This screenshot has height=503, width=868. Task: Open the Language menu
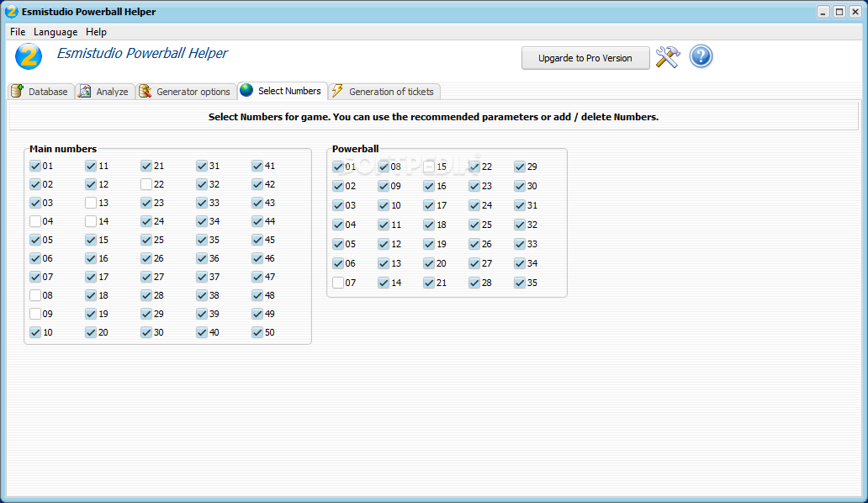tap(56, 31)
